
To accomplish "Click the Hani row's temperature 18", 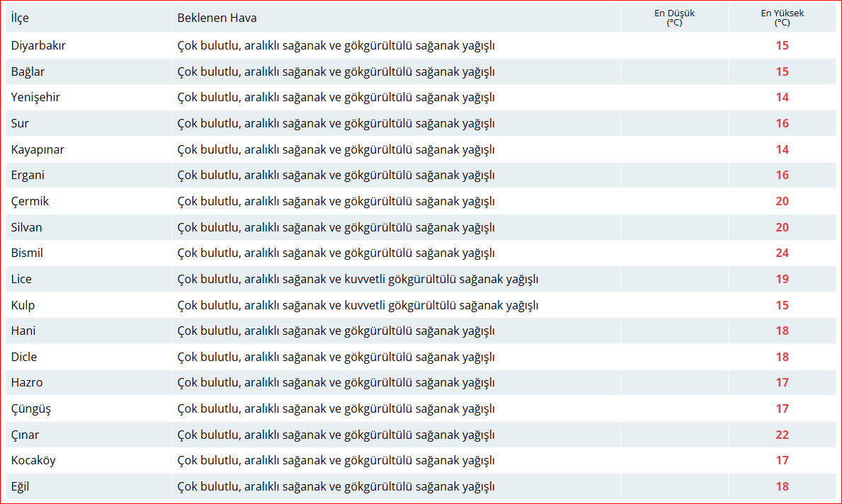I will click(x=782, y=331).
